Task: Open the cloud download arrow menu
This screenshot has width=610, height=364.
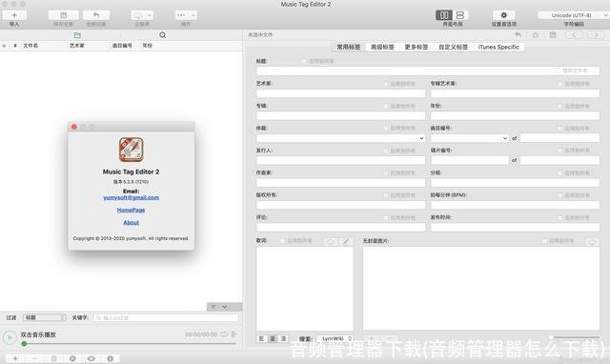Action: coord(150,15)
